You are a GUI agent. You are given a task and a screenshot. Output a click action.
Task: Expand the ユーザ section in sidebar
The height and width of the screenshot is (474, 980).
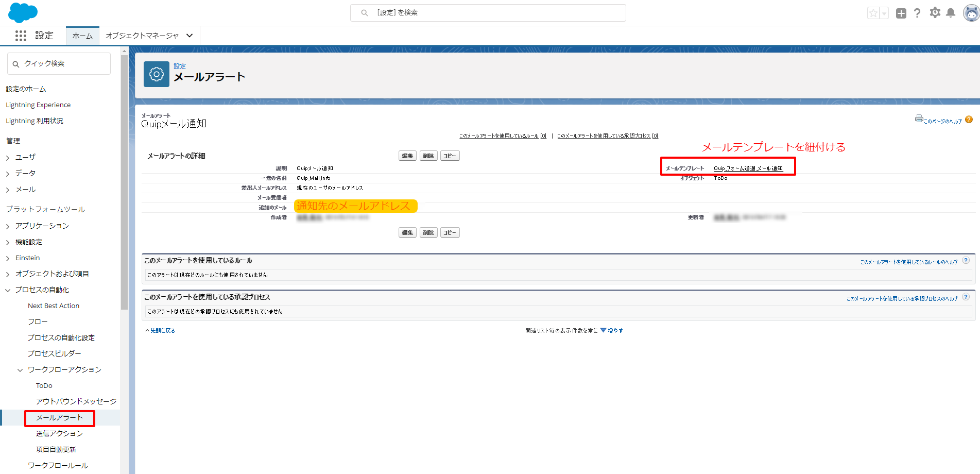click(x=8, y=158)
